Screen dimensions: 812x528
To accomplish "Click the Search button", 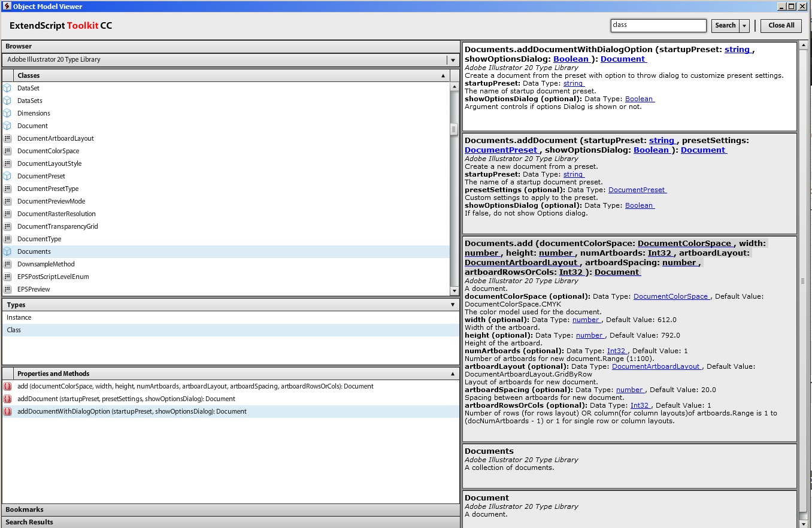I will click(x=725, y=26).
